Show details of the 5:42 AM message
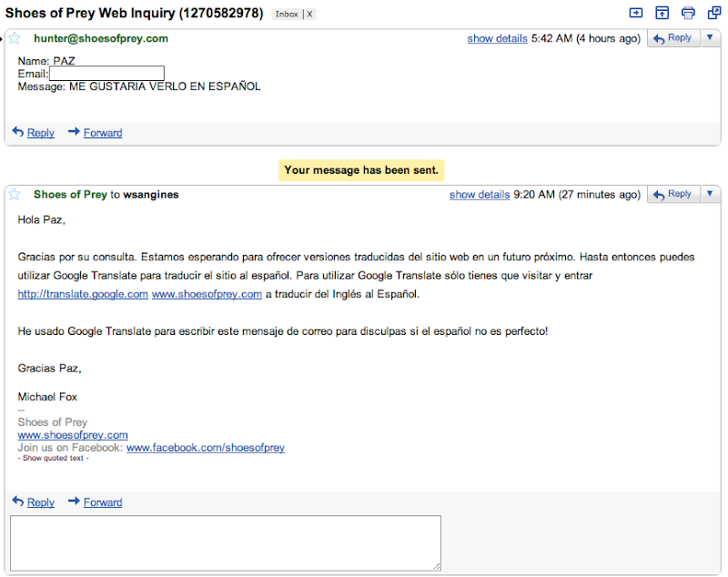This screenshot has width=728, height=577. [497, 38]
